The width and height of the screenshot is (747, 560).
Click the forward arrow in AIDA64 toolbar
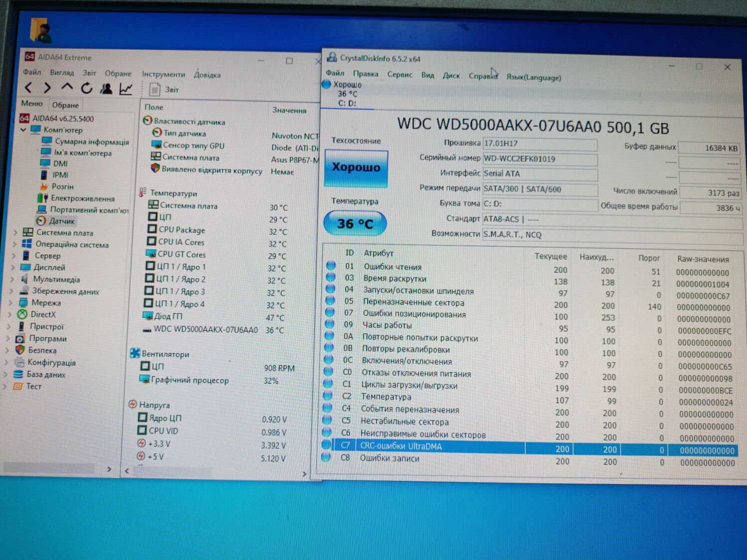point(47,88)
